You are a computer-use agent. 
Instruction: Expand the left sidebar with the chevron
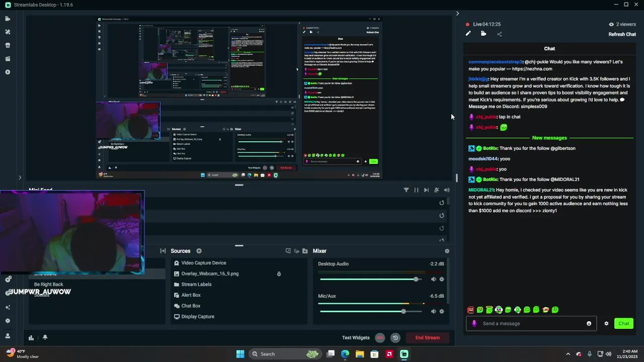click(20, 177)
